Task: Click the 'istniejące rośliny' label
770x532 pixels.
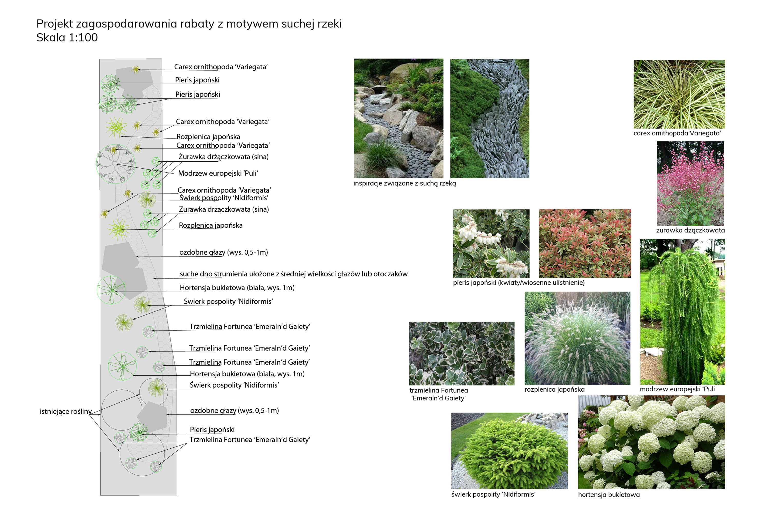Action: coord(65,411)
